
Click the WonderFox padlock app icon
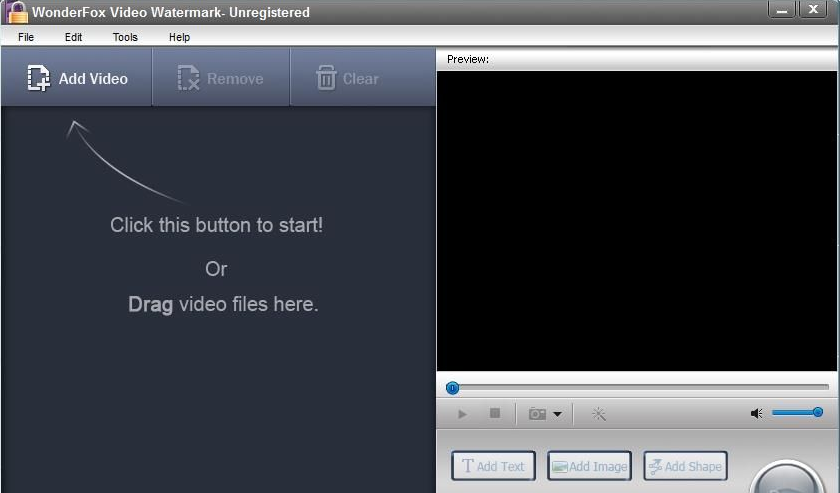[x=17, y=12]
